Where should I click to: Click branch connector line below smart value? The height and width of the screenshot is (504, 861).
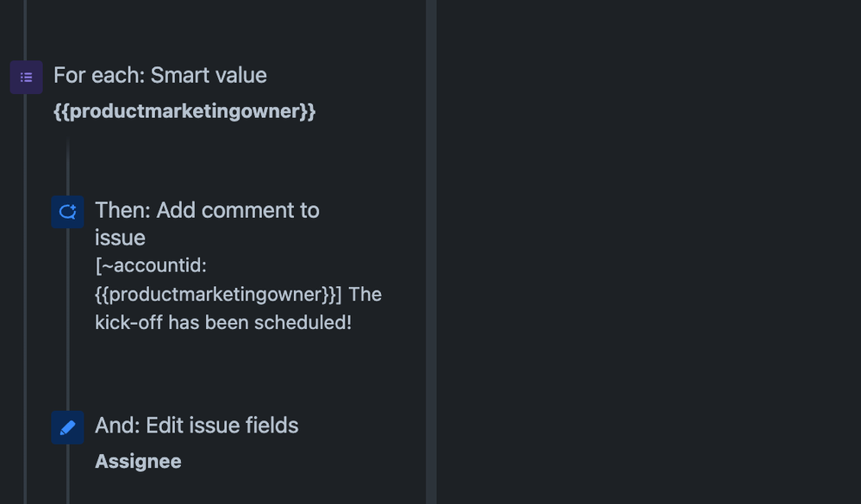pyautogui.click(x=67, y=164)
